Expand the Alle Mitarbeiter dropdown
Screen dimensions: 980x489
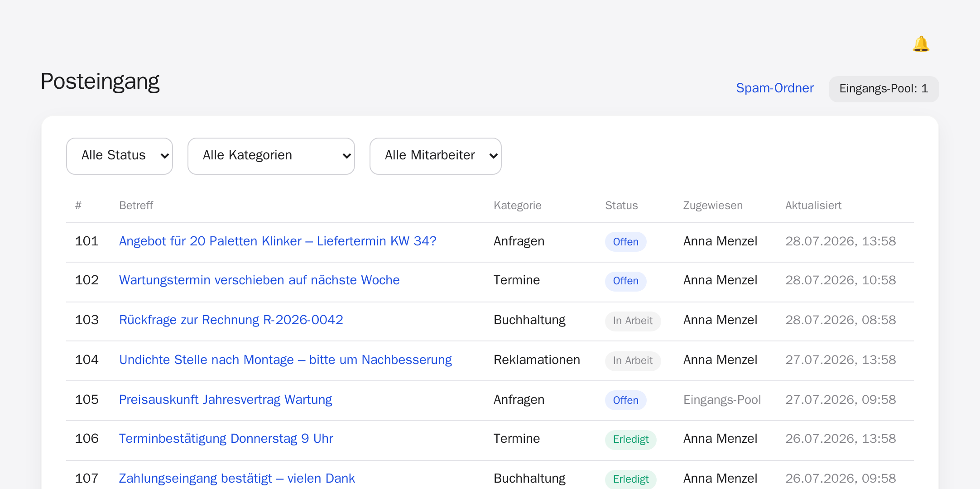(x=436, y=156)
